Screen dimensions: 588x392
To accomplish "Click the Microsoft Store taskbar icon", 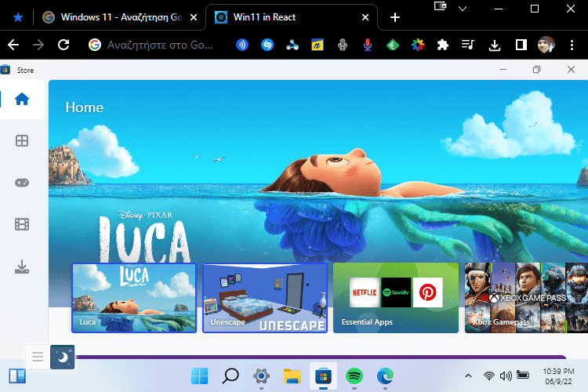I will point(323,376).
